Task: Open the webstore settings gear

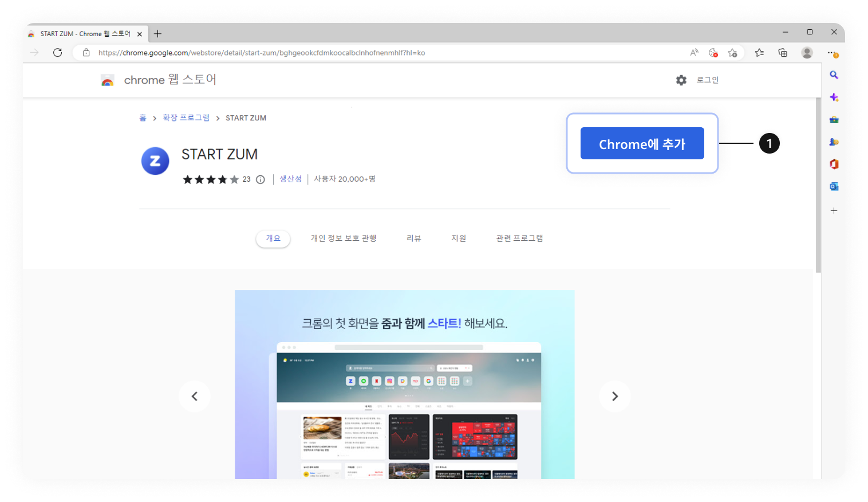Action: [x=681, y=80]
